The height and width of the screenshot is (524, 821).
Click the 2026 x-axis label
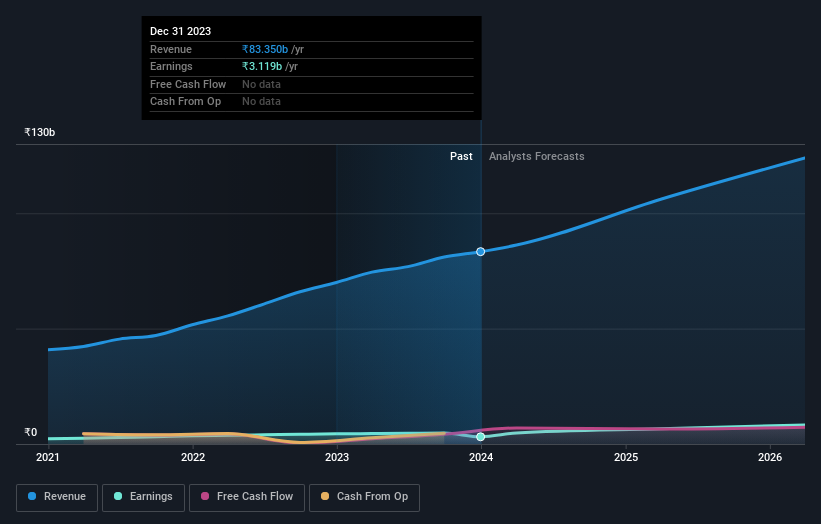(770, 457)
